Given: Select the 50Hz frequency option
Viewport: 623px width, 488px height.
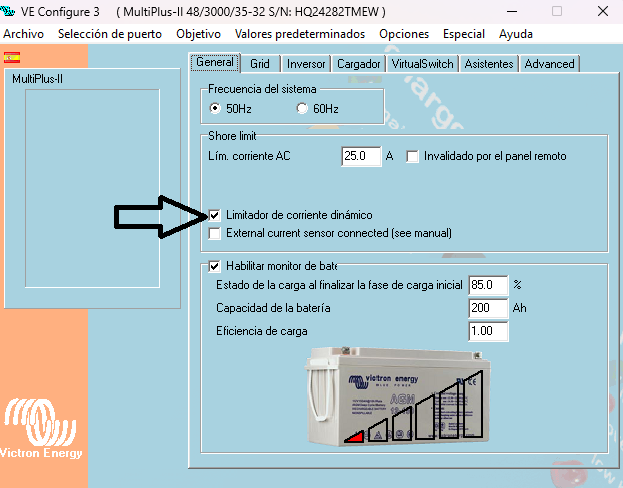Looking at the screenshot, I should (215, 108).
